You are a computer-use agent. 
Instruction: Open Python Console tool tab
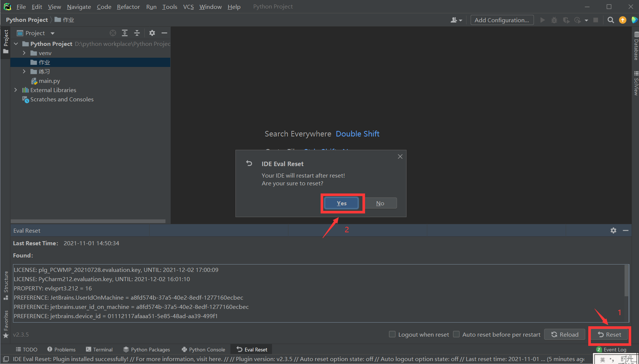click(203, 350)
